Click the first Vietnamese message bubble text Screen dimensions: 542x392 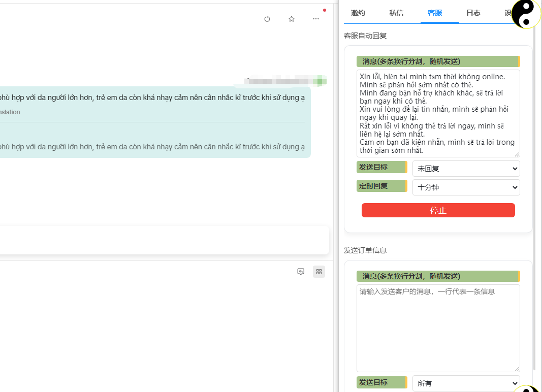tap(152, 97)
